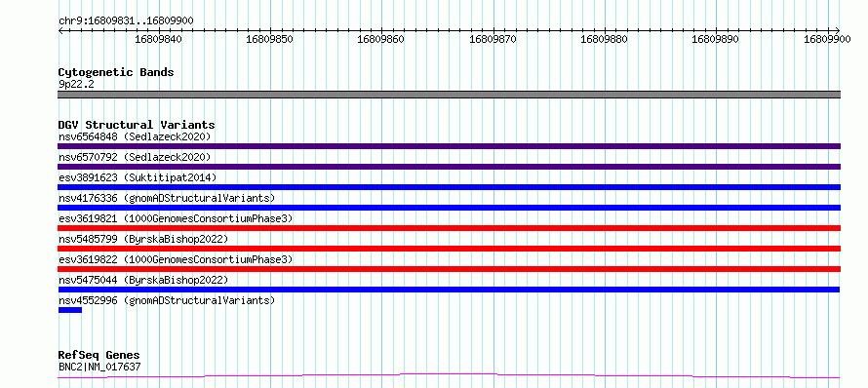The image size is (868, 388).
Task: Click the chr9:16809831..16809900 region label
Action: [x=126, y=21]
